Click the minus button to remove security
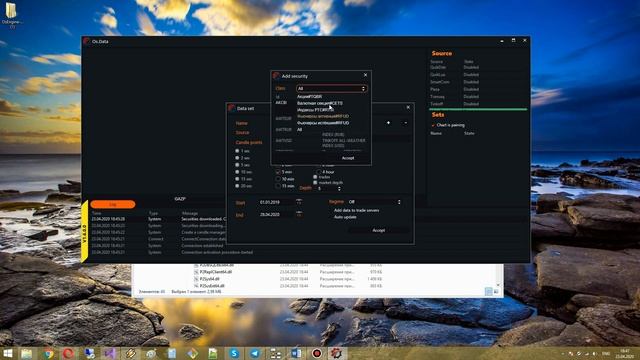Viewport: 640px width, 360px height. 405,123
